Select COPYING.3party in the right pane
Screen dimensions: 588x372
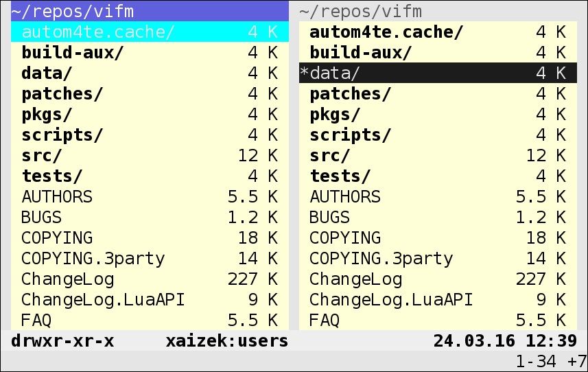tap(438, 258)
